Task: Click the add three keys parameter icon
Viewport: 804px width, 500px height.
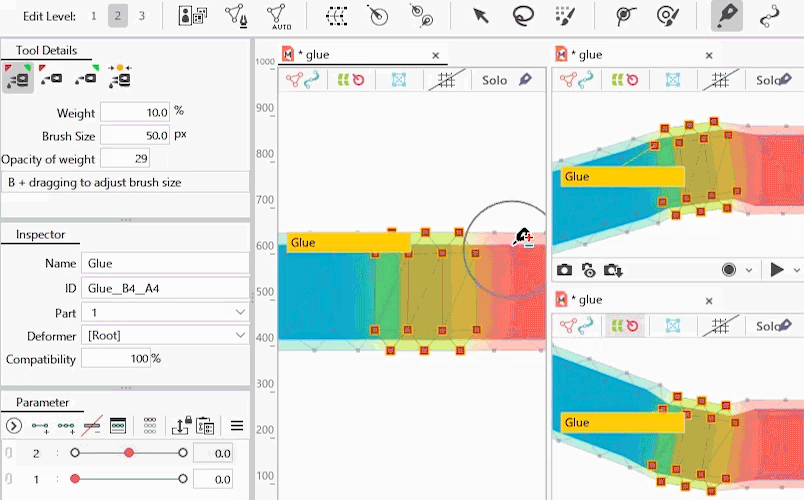Action: (66, 425)
